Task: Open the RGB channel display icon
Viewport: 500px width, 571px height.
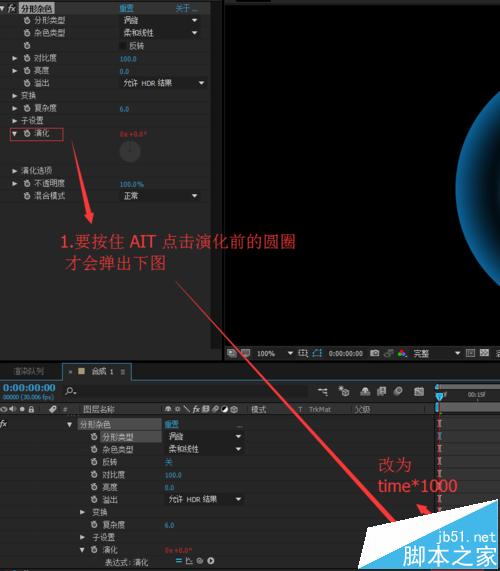Action: point(402,353)
